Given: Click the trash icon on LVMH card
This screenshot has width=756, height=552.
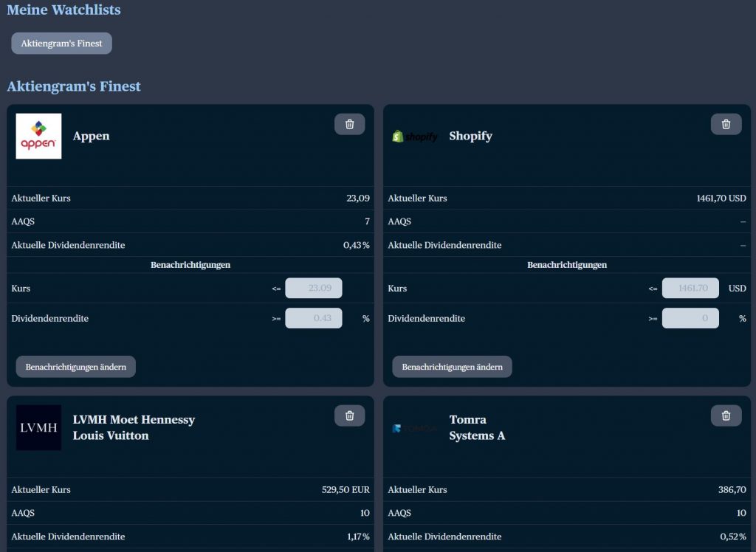Looking at the screenshot, I should click(349, 415).
